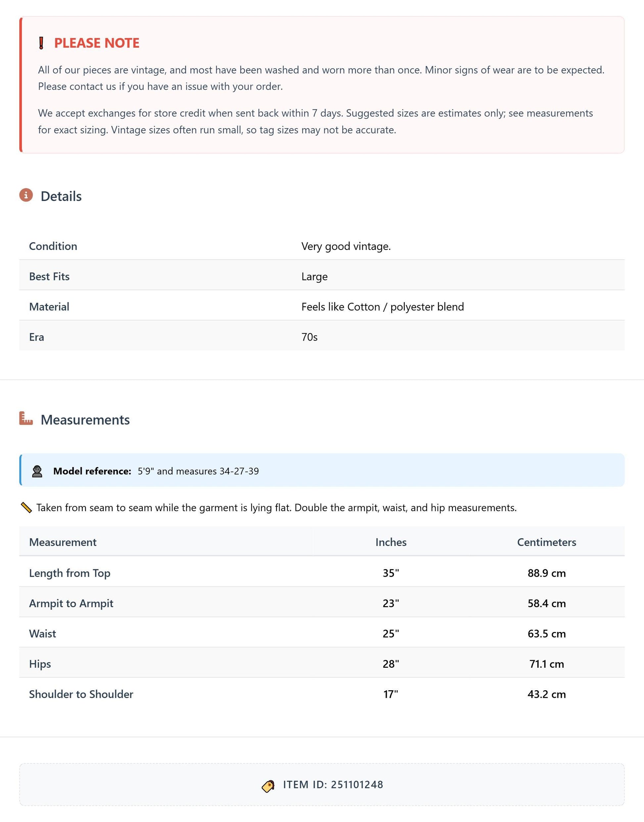The height and width of the screenshot is (822, 644).
Task: Select the Item ID 251101248 text
Action: coord(333,785)
